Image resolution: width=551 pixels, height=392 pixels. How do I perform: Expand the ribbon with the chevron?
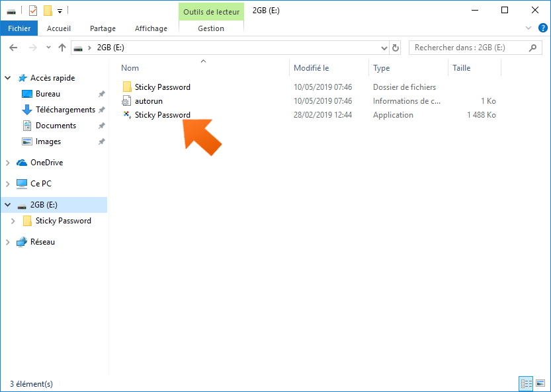coord(528,28)
